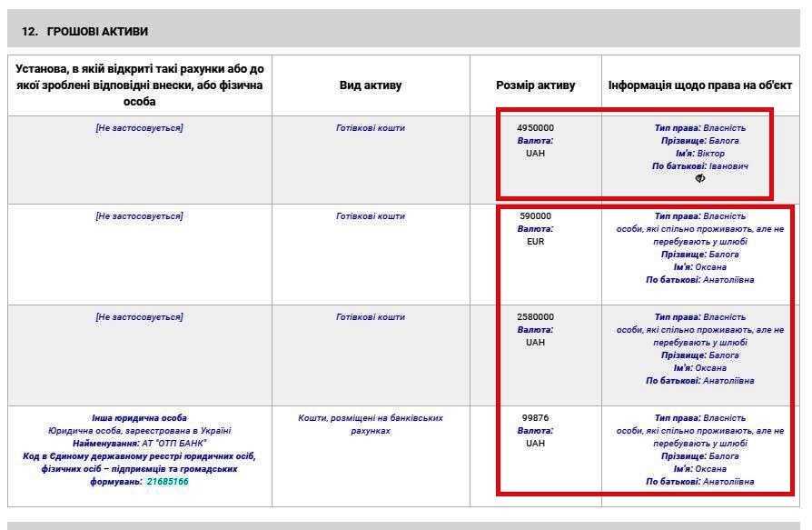
Task: Click 'Кошти, розміщені на банківських рахунках' cell
Action: click(x=371, y=424)
